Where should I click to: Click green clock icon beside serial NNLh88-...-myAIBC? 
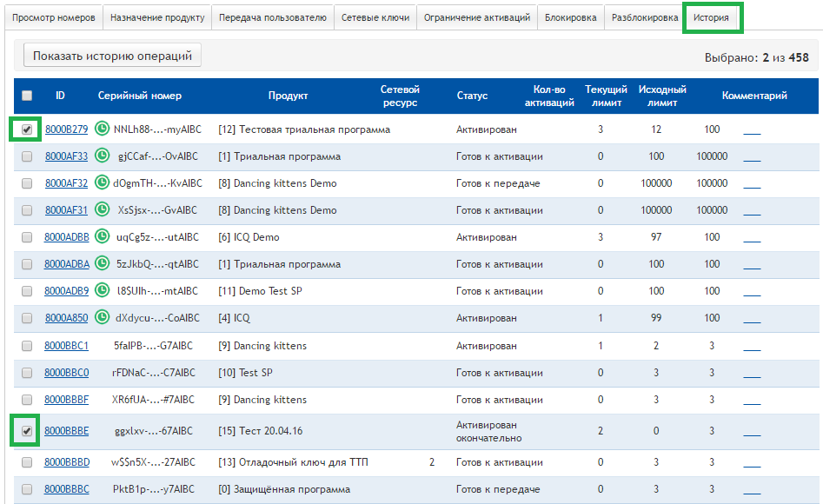click(x=103, y=129)
